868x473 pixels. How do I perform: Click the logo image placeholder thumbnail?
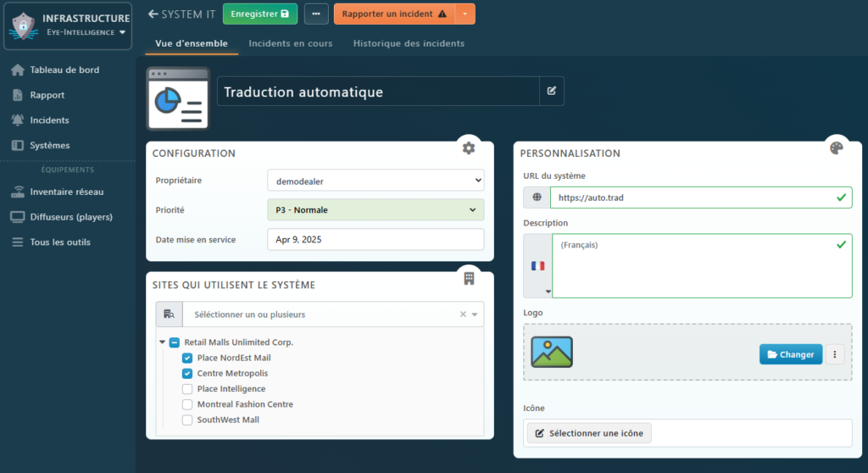tap(552, 352)
